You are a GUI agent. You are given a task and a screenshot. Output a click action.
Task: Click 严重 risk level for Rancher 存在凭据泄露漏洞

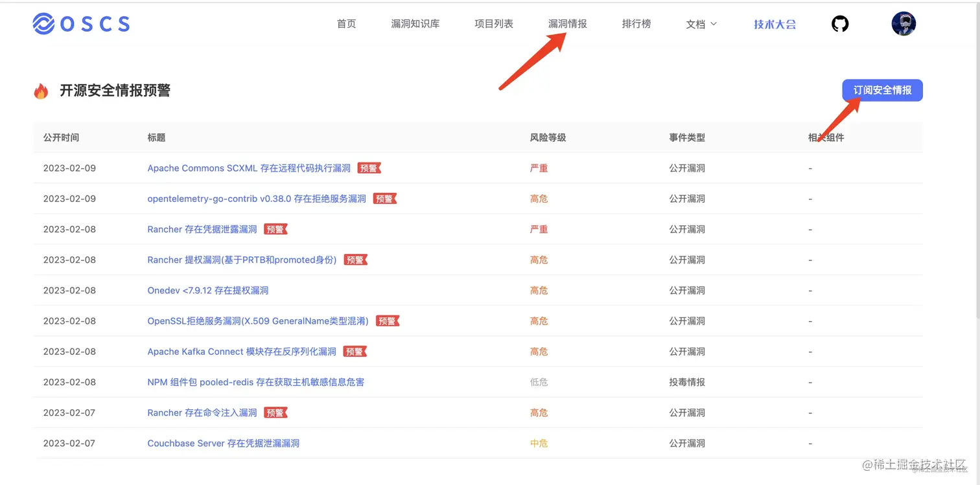[539, 229]
